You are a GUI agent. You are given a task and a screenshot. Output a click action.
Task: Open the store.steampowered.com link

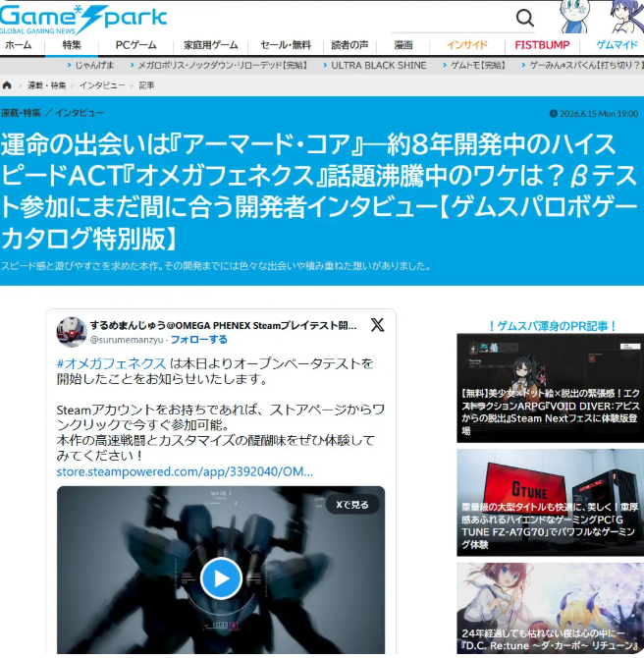coord(185,471)
